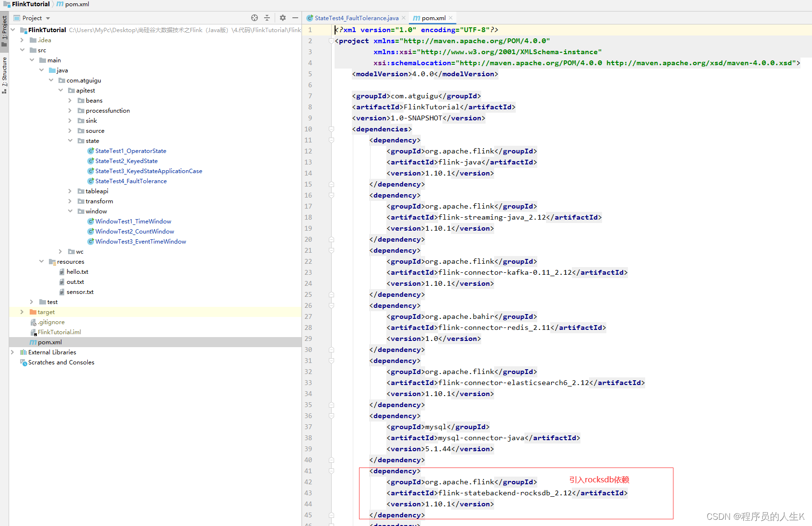Close the pom.xml editor tab
The width and height of the screenshot is (812, 526).
click(451, 18)
